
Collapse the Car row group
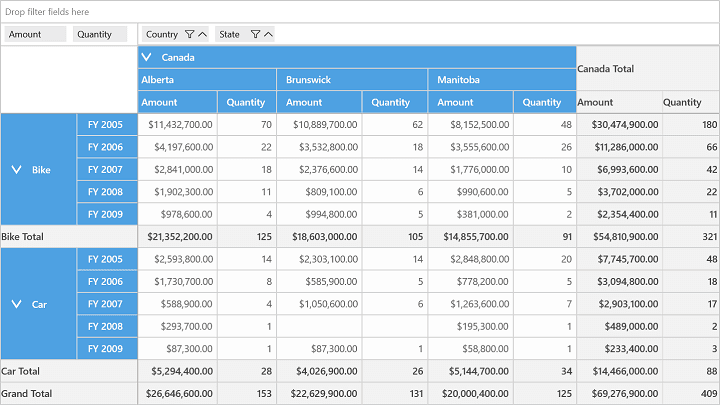pyautogui.click(x=17, y=304)
